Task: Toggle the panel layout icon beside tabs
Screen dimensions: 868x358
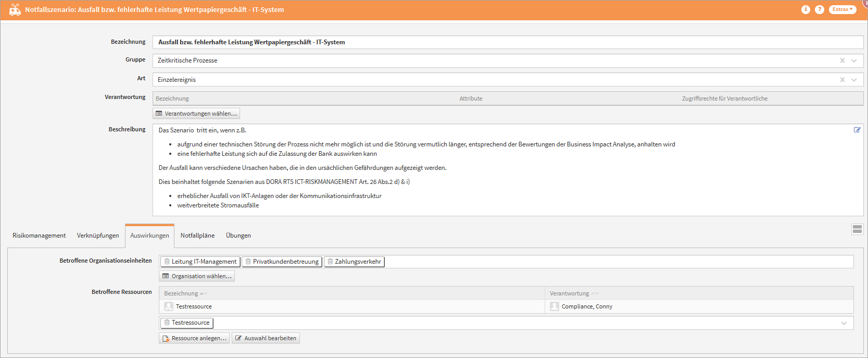Action: (x=857, y=229)
